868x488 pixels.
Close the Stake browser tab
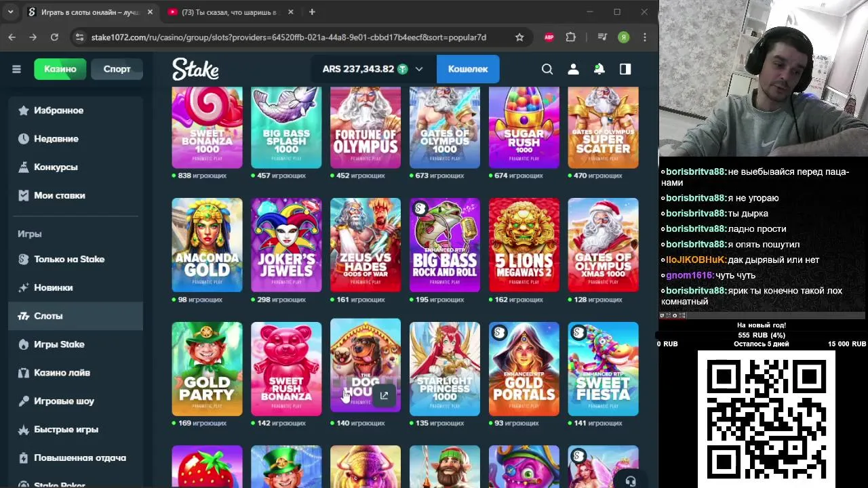pos(150,12)
